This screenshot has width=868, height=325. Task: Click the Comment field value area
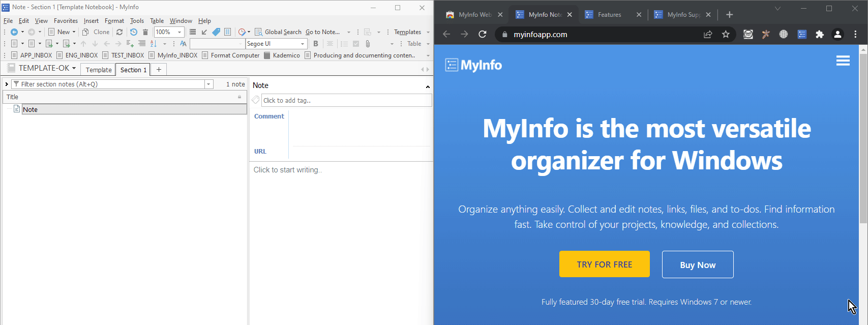361,127
